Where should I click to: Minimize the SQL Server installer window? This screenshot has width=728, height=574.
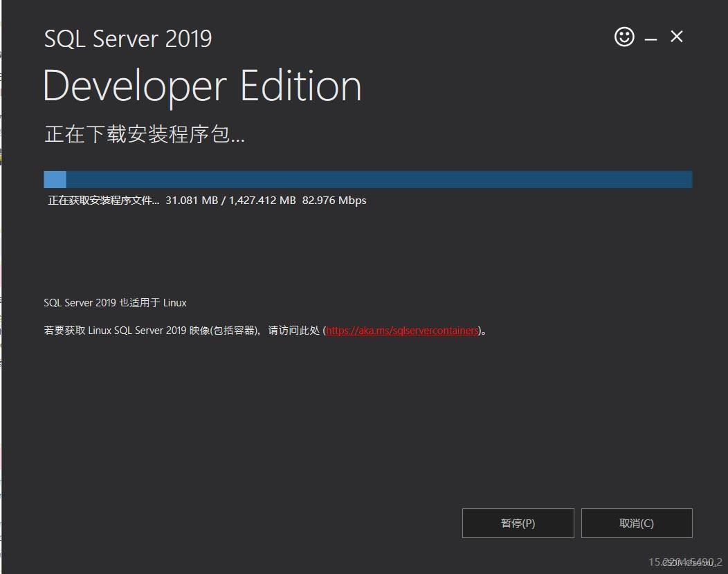(x=650, y=39)
